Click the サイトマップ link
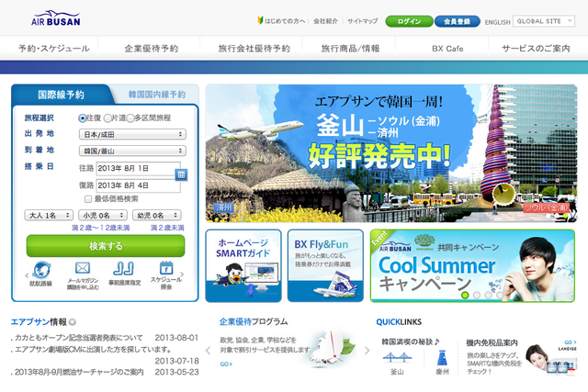Viewport: 588px width, 392px height. [362, 21]
